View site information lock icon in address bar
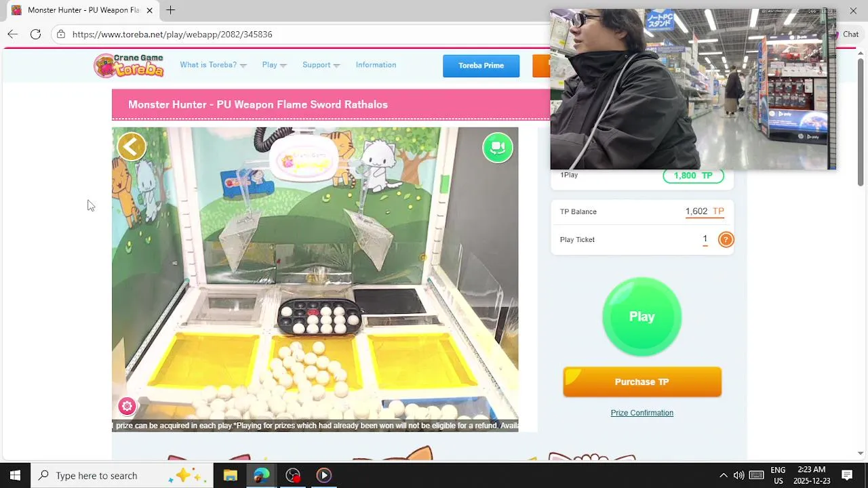Screen dimensions: 868x488 [x=60, y=34]
